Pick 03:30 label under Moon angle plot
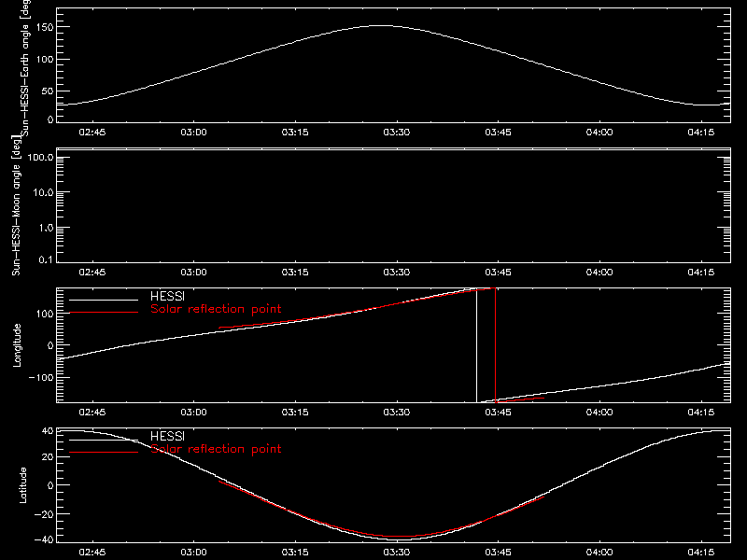The image size is (747, 560). point(396,273)
